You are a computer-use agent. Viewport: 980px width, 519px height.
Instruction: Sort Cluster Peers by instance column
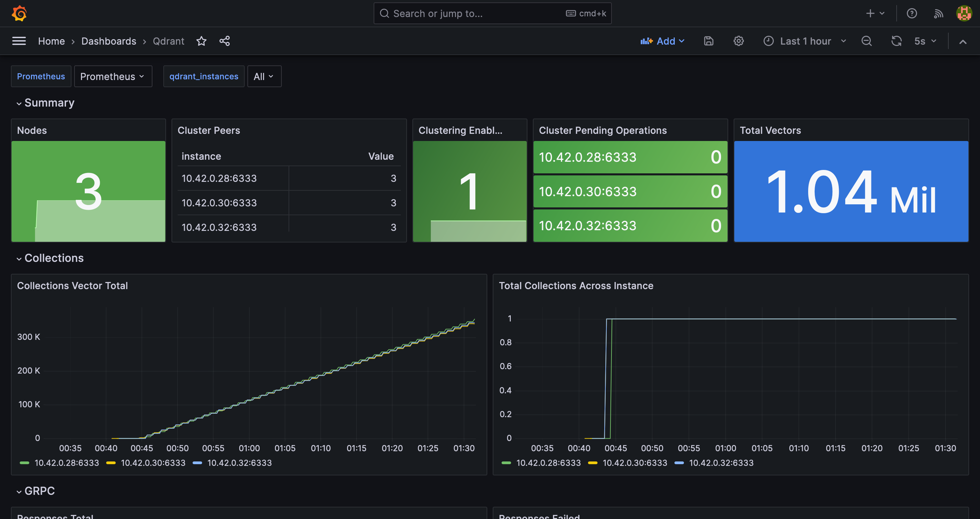pyautogui.click(x=201, y=156)
